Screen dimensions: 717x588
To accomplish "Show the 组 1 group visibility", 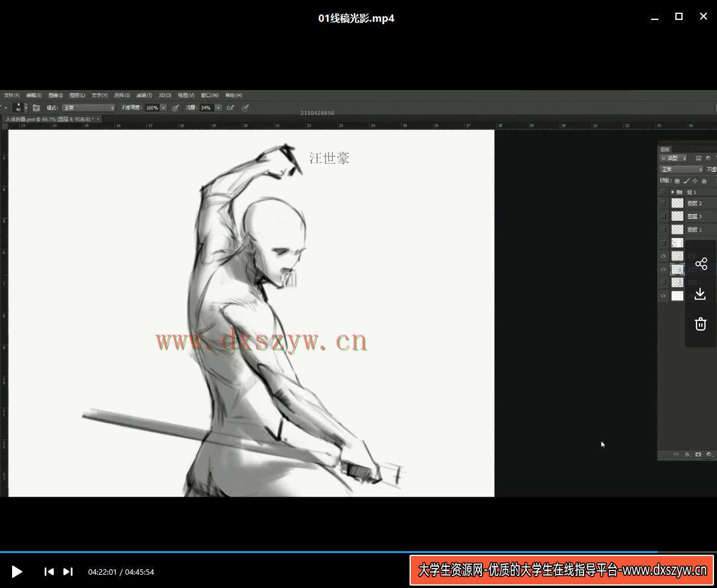I will point(663,192).
